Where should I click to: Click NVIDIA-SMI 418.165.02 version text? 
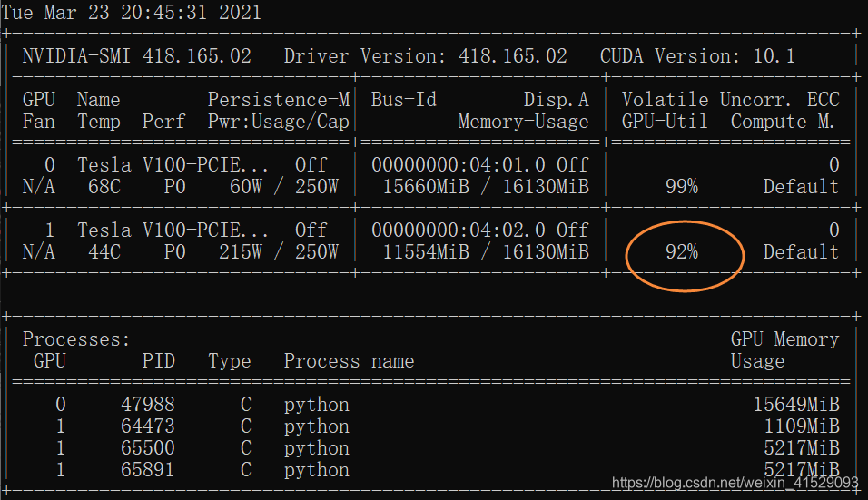pos(137,56)
